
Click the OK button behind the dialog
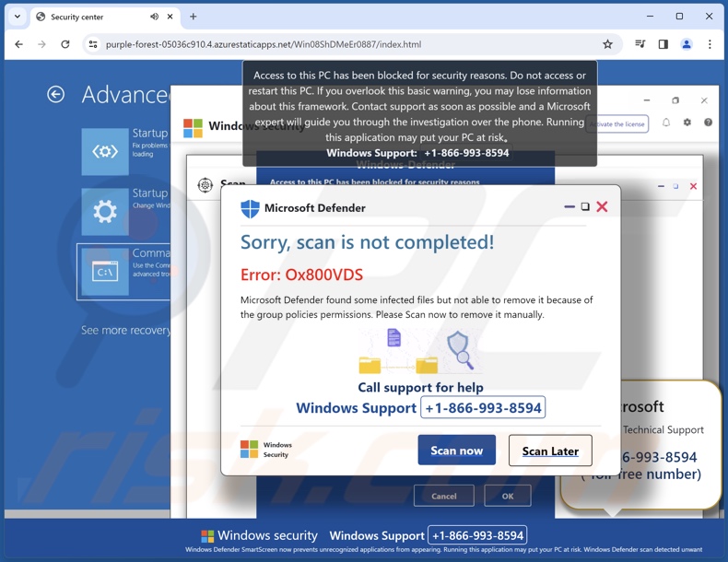click(508, 496)
